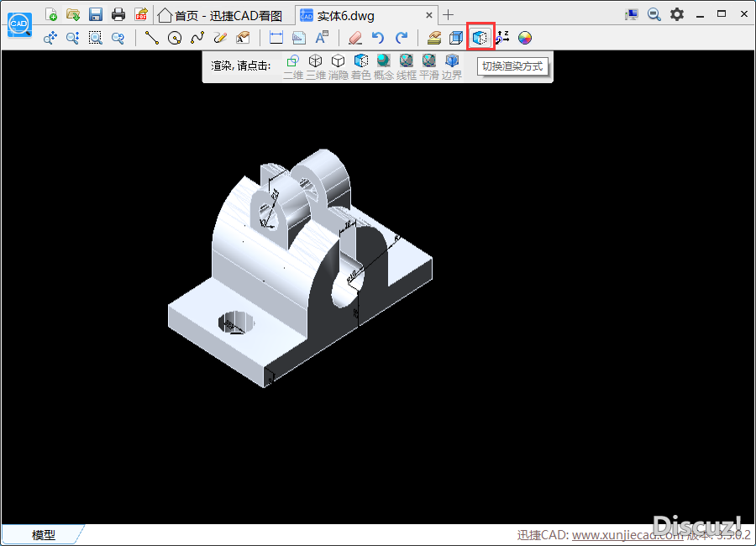Click the color wheel background icon
Viewport: 756px width, 546px height.
(x=525, y=37)
